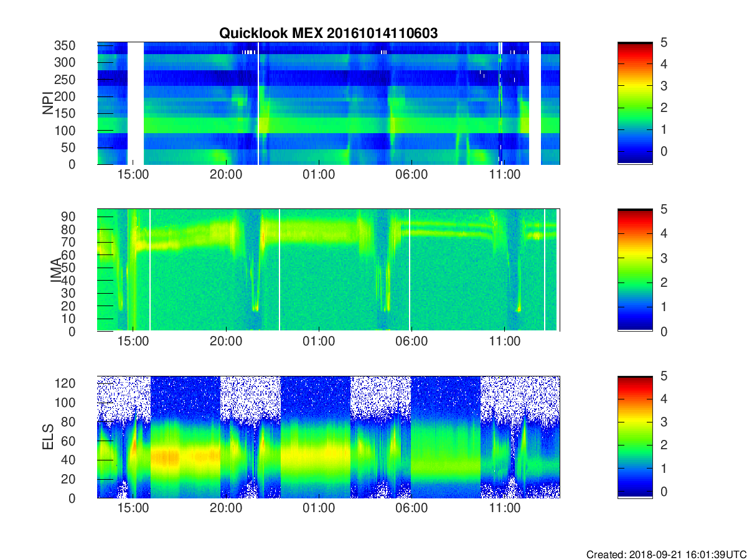Click the IMA panel's 15:00 time label
This screenshot has width=747, height=560.
click(x=133, y=342)
